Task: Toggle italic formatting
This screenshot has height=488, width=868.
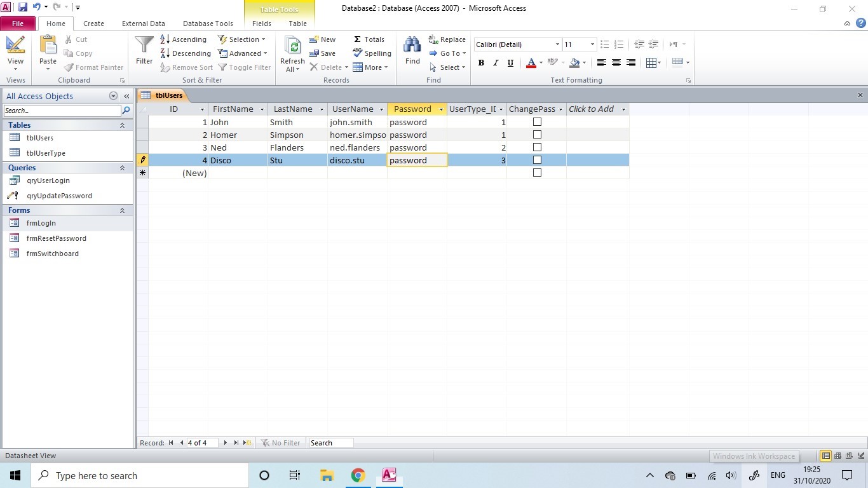Action: coord(496,62)
